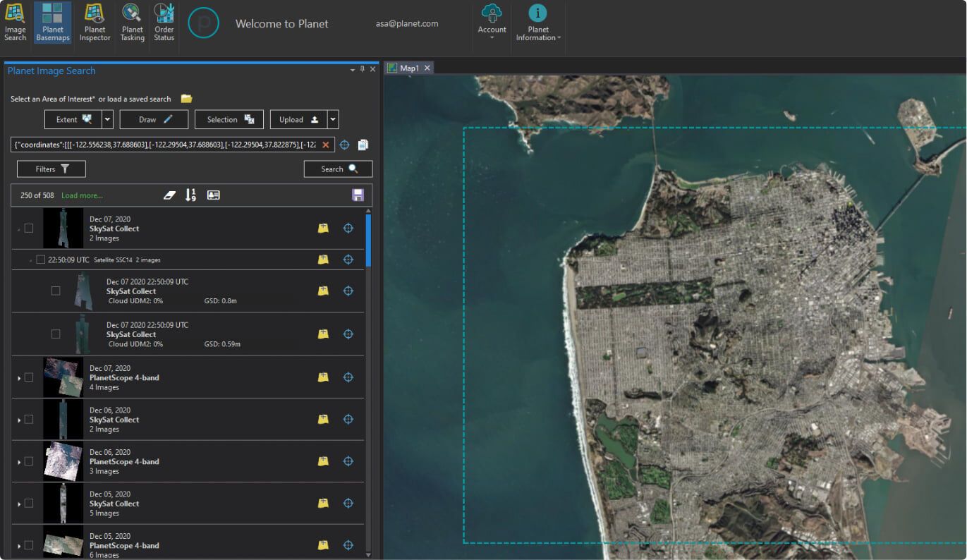Click the Extent area-of-interest button
The image size is (967, 560).
(x=73, y=119)
